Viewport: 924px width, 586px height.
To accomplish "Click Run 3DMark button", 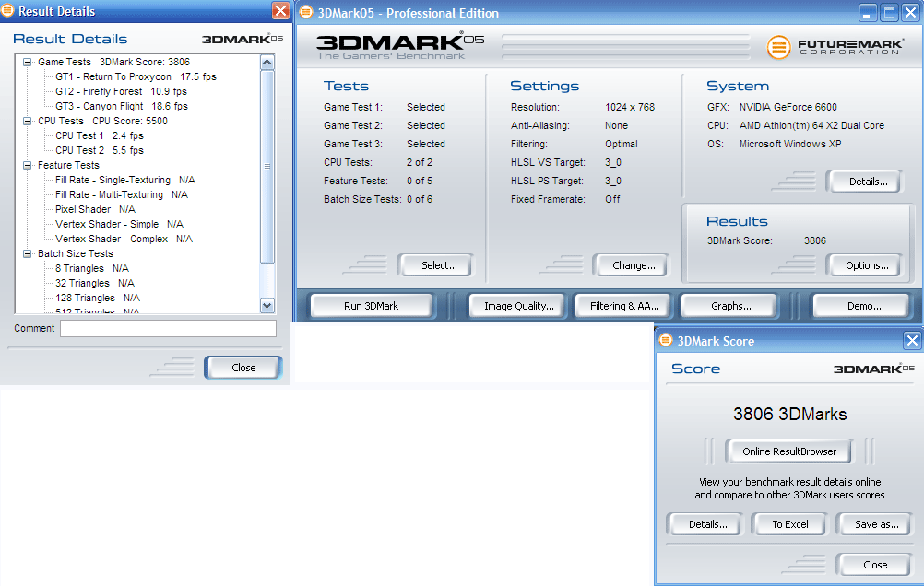I will coord(372,306).
